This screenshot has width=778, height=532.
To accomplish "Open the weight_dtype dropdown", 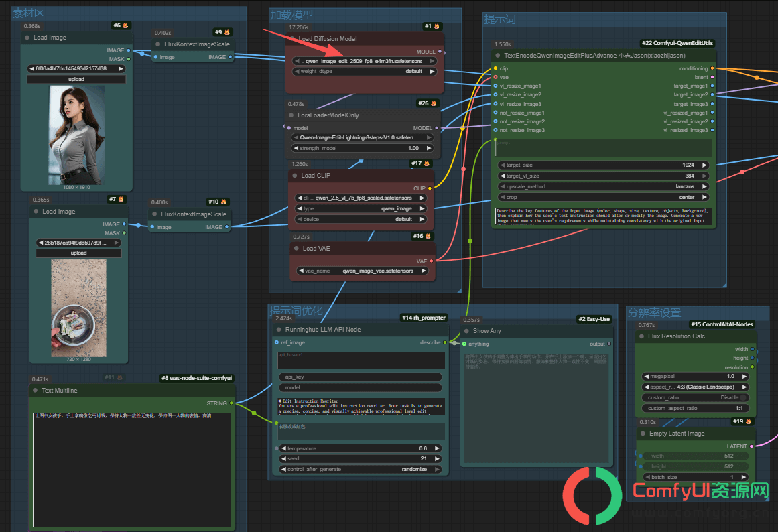I will (364, 72).
